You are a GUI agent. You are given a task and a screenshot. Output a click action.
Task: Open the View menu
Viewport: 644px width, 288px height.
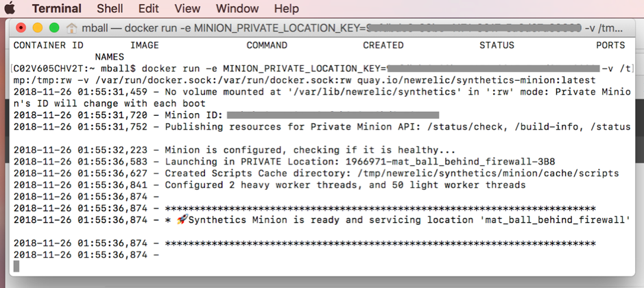[x=187, y=9]
